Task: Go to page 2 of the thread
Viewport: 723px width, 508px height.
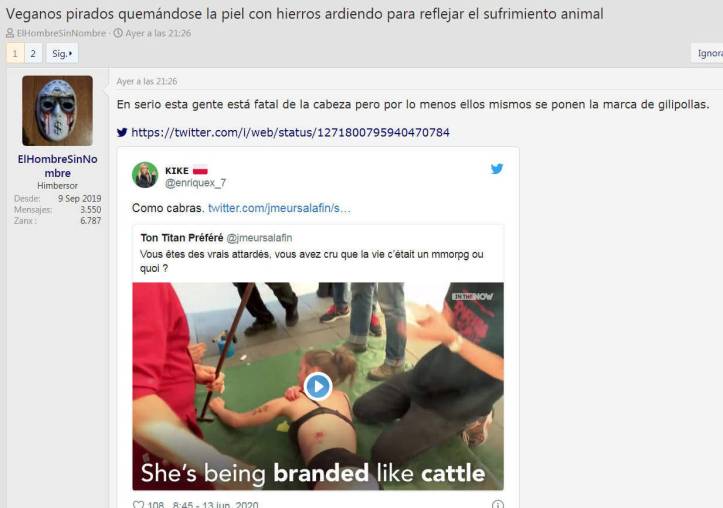Action: [x=33, y=53]
